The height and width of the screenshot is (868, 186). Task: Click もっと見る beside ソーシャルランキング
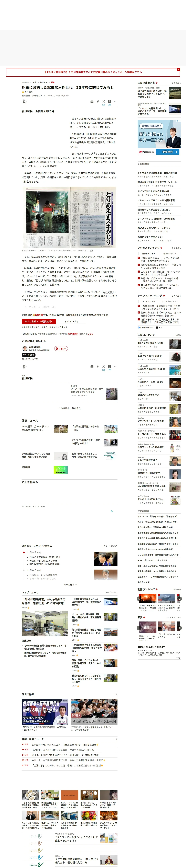[176, 296]
